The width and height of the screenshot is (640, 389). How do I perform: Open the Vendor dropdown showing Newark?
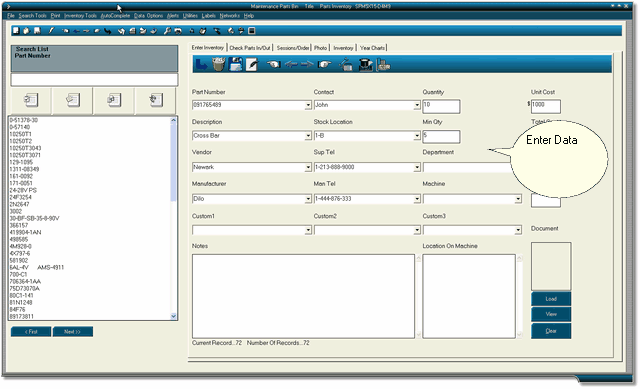pyautogui.click(x=308, y=167)
